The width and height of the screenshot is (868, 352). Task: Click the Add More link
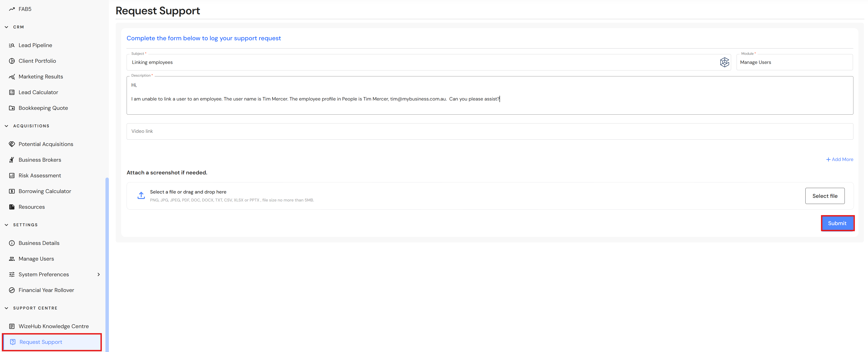tap(839, 159)
